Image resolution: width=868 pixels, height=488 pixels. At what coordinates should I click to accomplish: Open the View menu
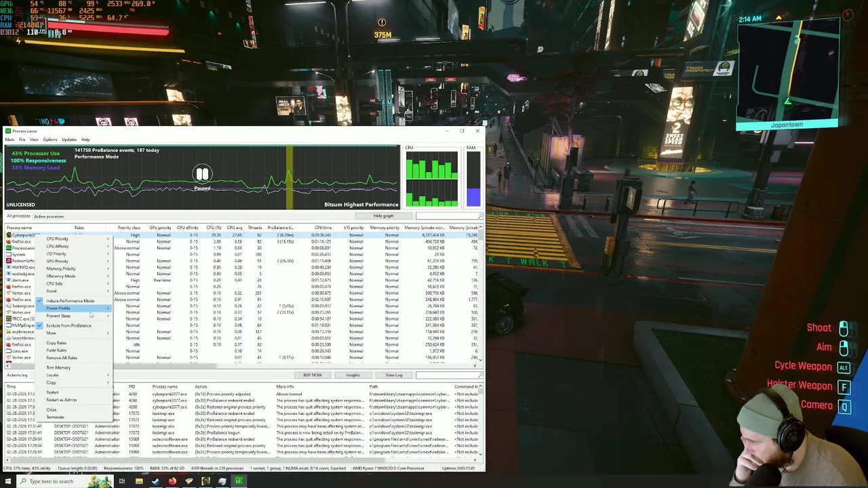coord(34,140)
